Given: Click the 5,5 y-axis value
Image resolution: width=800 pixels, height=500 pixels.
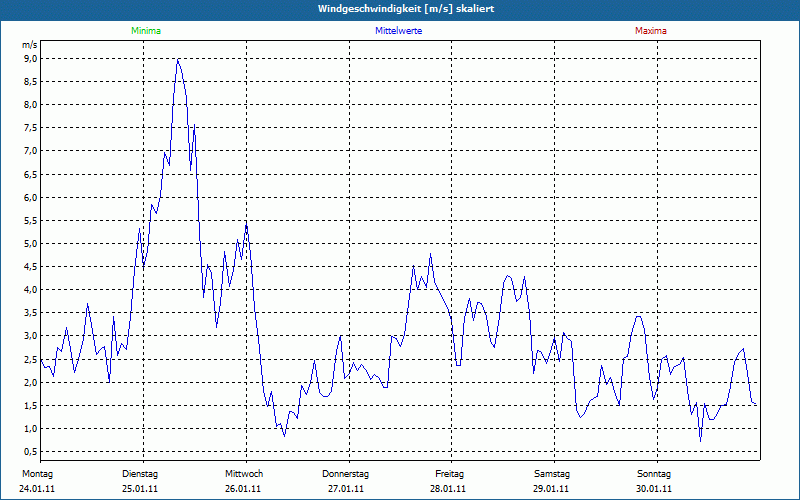Looking at the screenshot, I should tap(31, 220).
